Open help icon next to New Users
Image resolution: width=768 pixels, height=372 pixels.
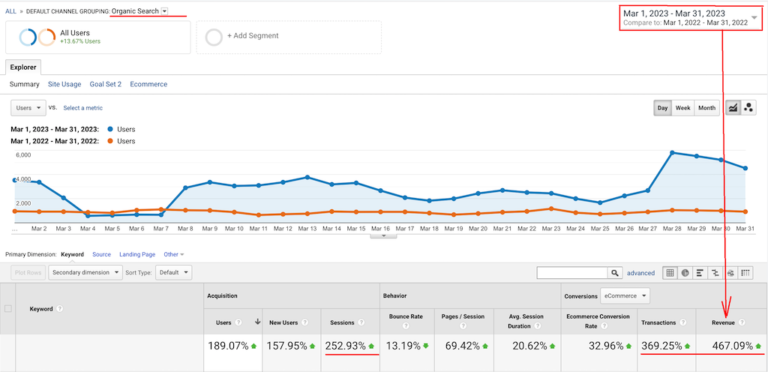[305, 323]
